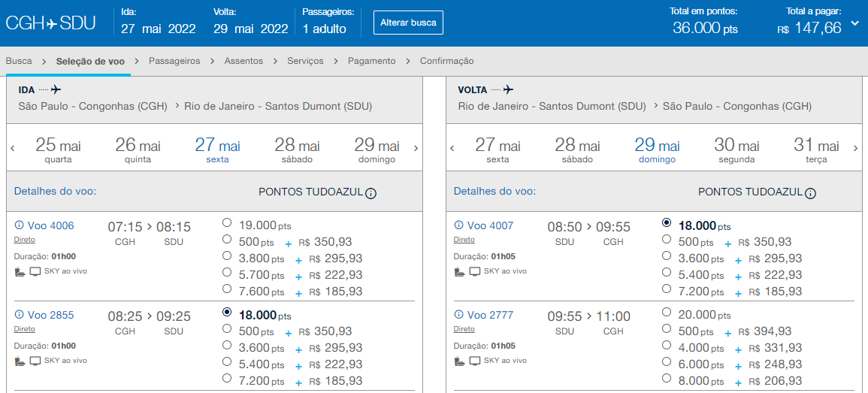The width and height of the screenshot is (868, 393).
Task: Click seat icon under Voo 2855
Action: (20, 361)
